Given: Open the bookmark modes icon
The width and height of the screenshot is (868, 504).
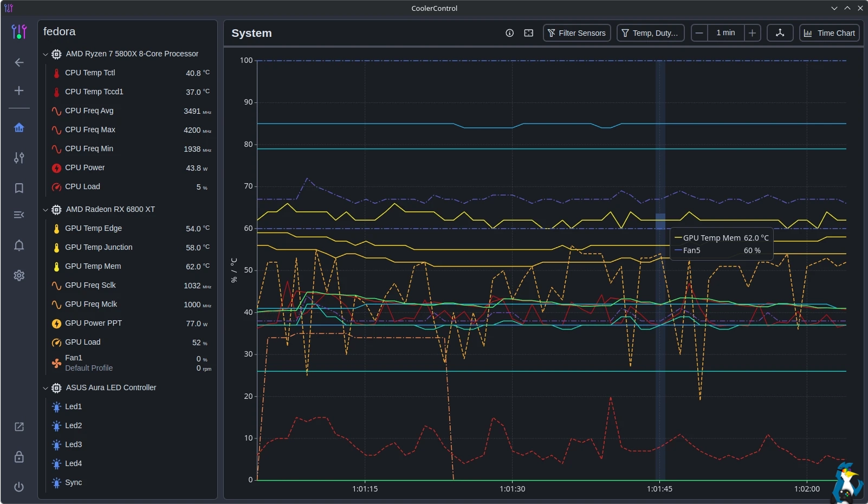Looking at the screenshot, I should [x=19, y=188].
